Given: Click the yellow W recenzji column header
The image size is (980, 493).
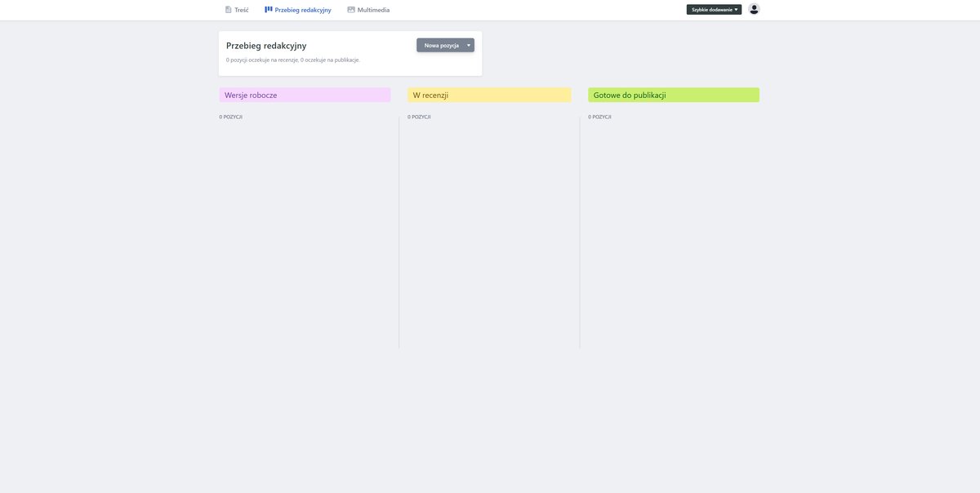Looking at the screenshot, I should coord(489,95).
